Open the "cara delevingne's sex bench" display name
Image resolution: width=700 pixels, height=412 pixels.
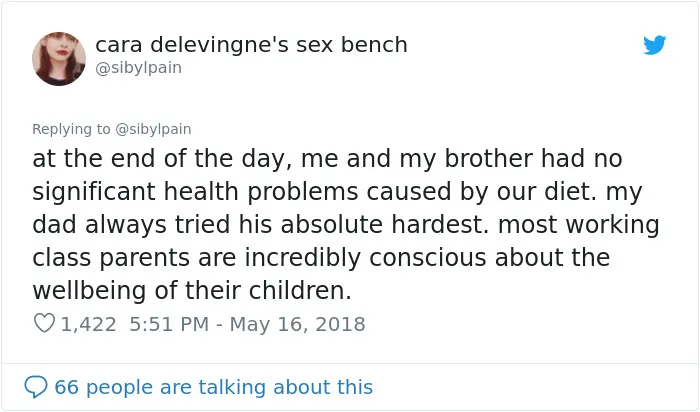coord(251,45)
